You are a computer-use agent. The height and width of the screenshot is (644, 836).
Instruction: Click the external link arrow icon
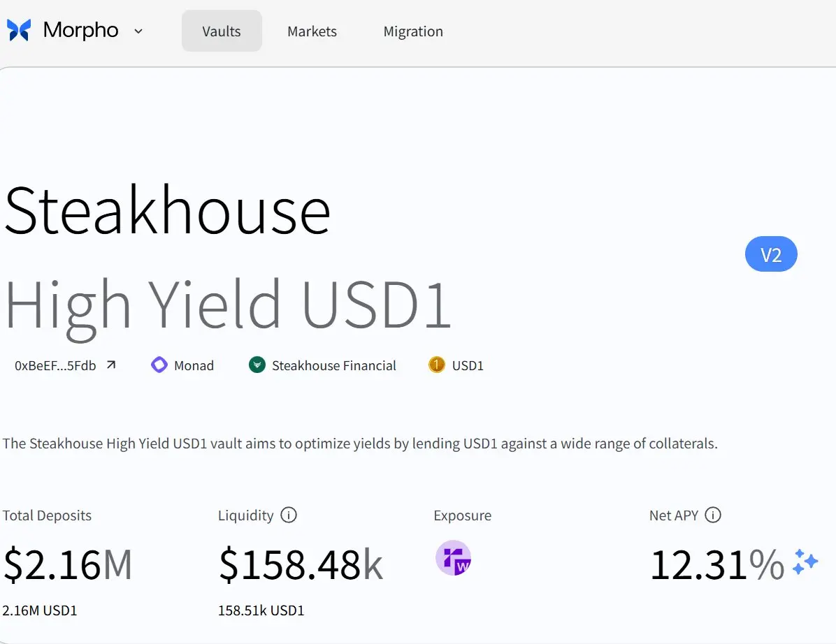[x=111, y=365]
